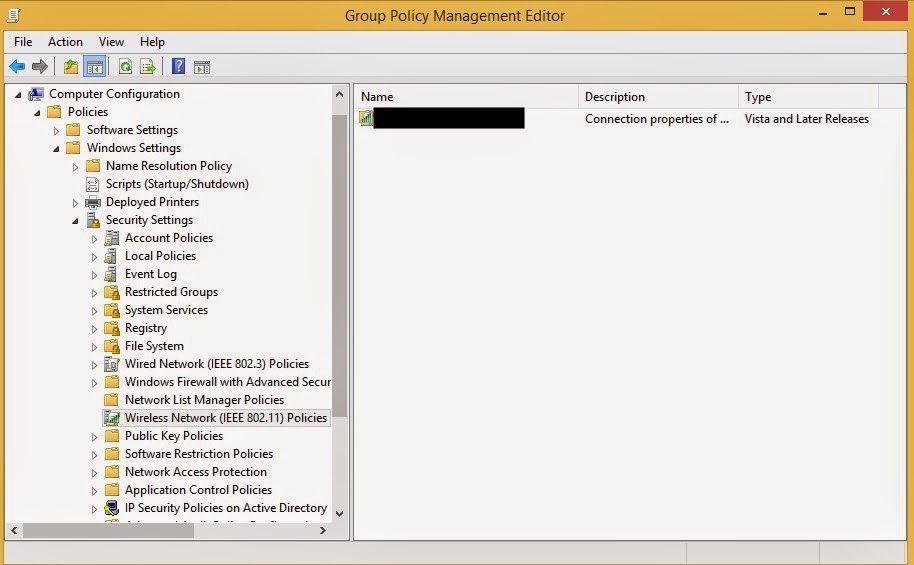Click the wireless policy item icon in the list
Viewport: 914px width, 565px height.
click(365, 118)
